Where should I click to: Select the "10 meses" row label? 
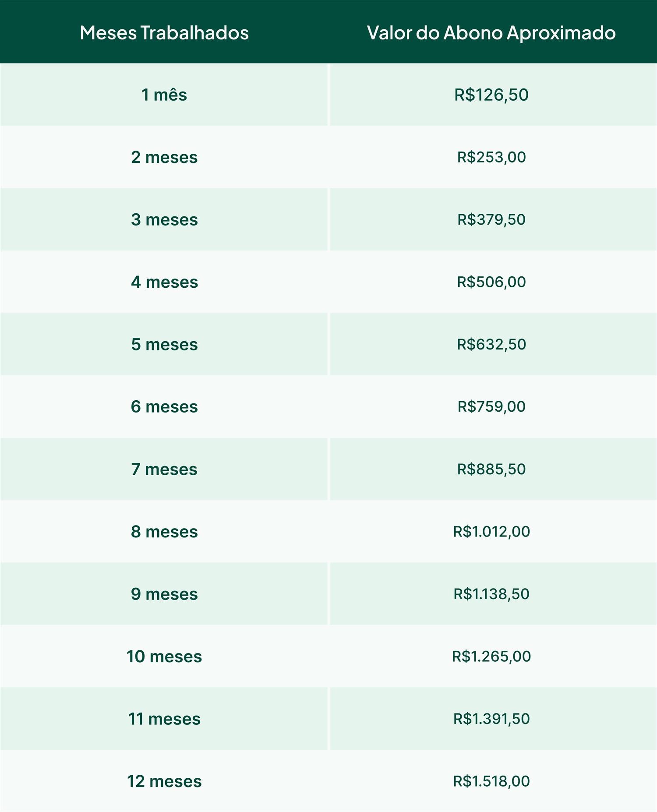click(x=164, y=656)
